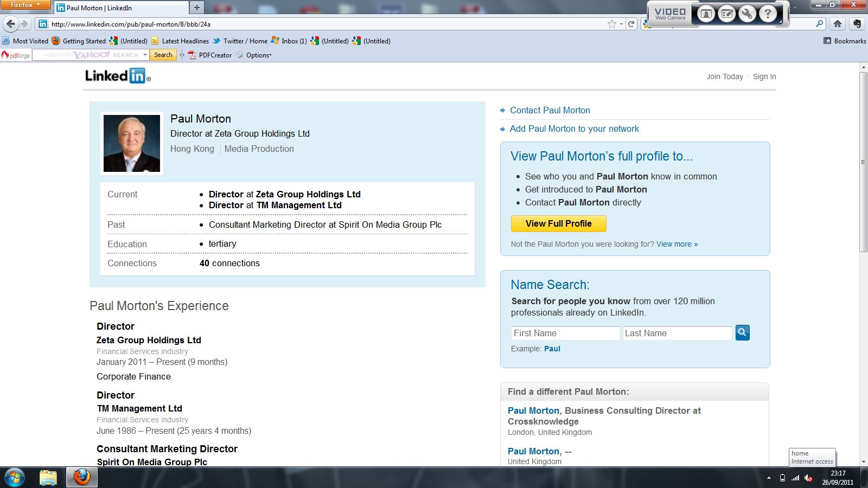Click the pdfforge logo on toolbar
The width and height of the screenshot is (868, 488).
click(15, 55)
